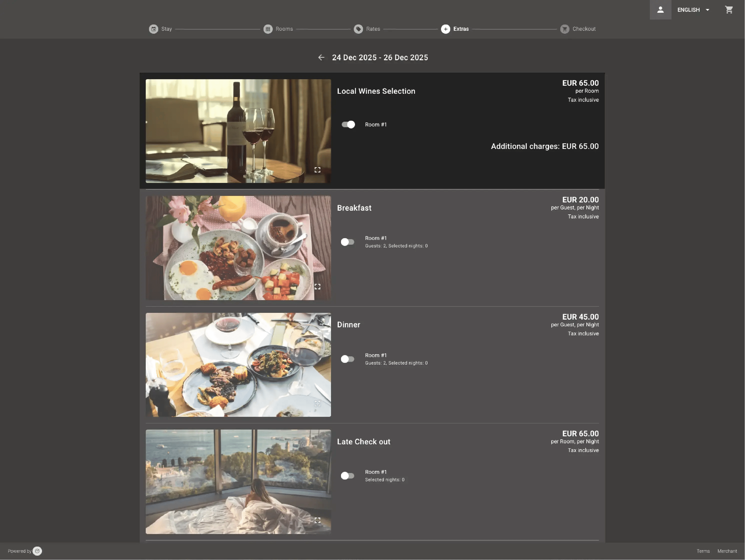This screenshot has width=745, height=560.
Task: Click the Powered by logo icon
Action: (37, 551)
